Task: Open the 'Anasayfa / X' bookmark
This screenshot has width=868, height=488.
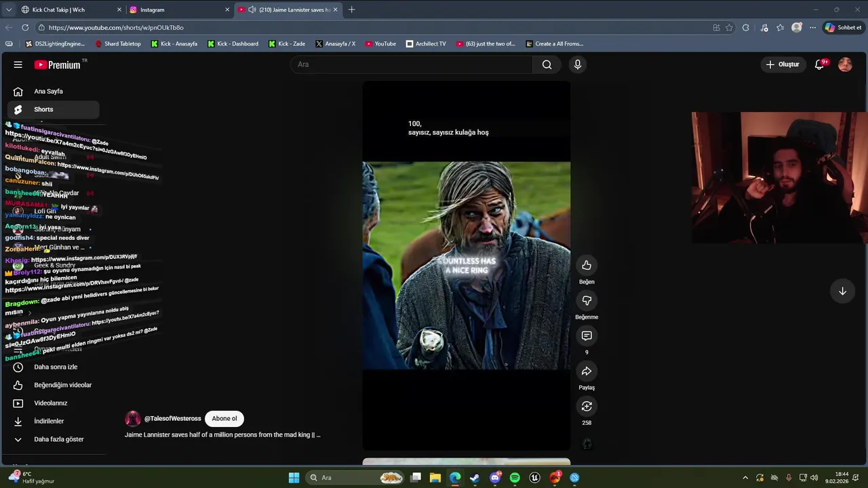Action: click(335, 43)
